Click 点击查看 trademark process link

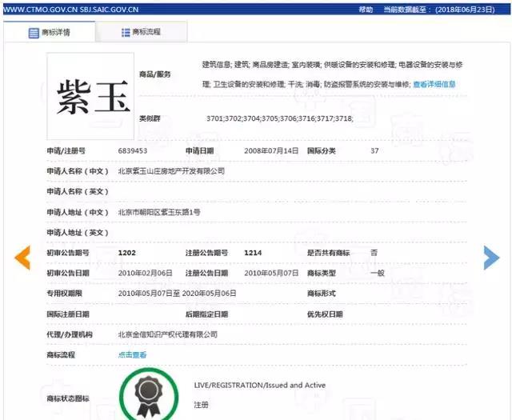[x=132, y=354]
